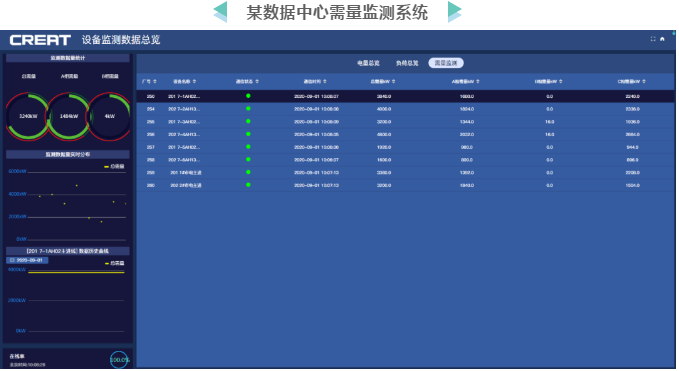Click C-phase value 944.0 cell
This screenshot has height=371, width=679.
pos(633,147)
